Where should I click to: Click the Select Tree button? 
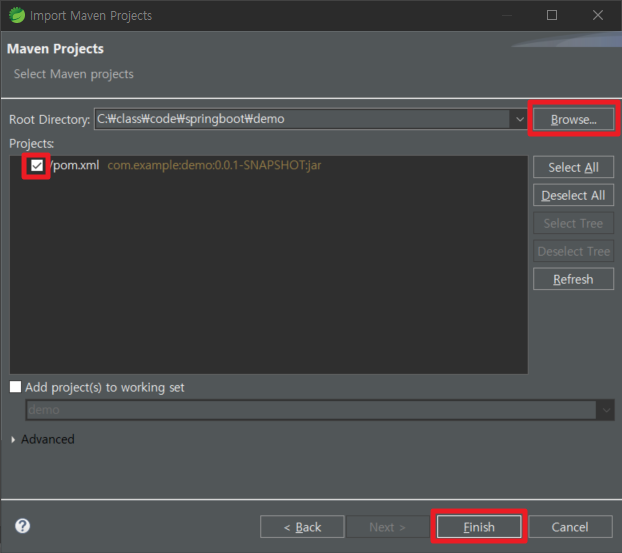click(574, 223)
